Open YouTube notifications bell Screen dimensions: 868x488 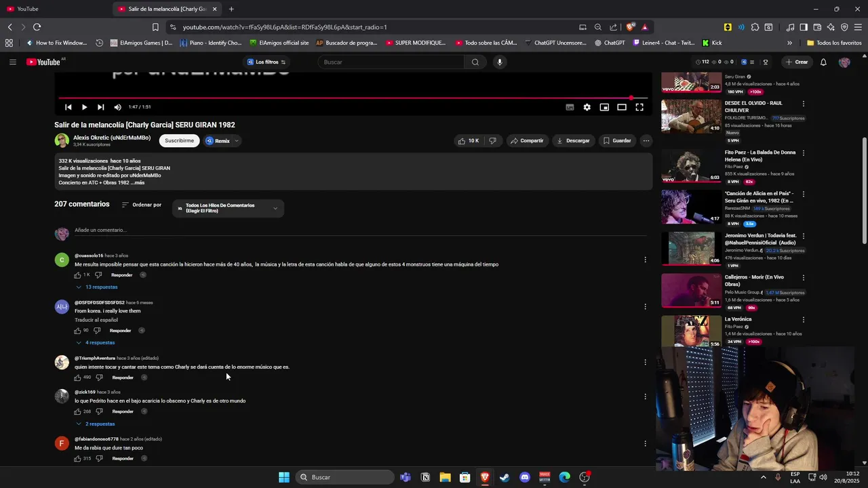pyautogui.click(x=823, y=62)
